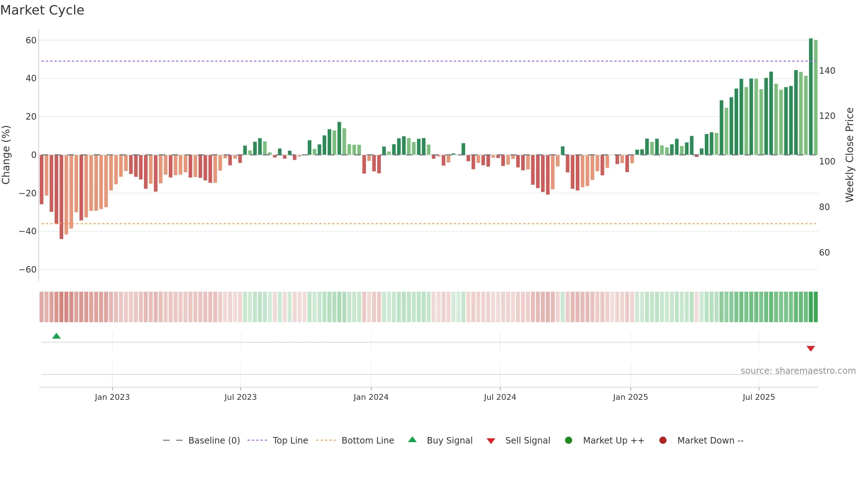Click the gray dashed Baseline legend swatch

tap(173, 440)
